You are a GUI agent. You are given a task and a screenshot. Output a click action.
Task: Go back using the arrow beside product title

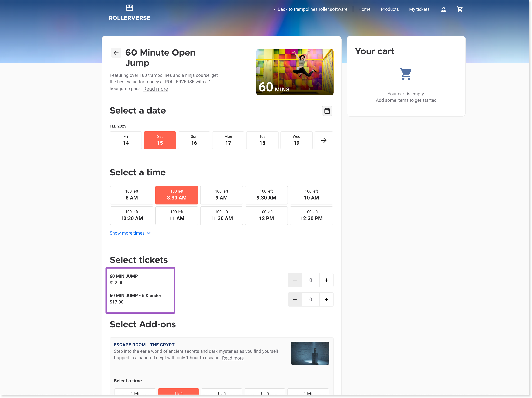116,53
